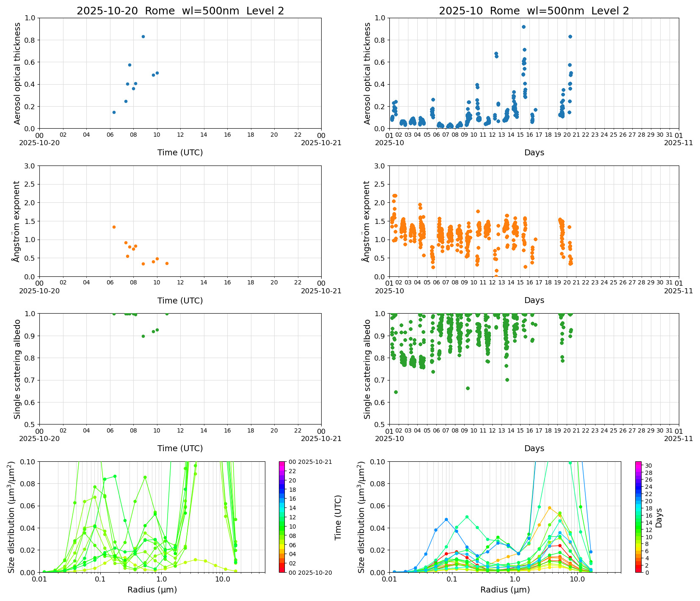Click the vertical Time (UTC) colorbar label
Image resolution: width=700 pixels, height=601 pixels.
(338, 517)
